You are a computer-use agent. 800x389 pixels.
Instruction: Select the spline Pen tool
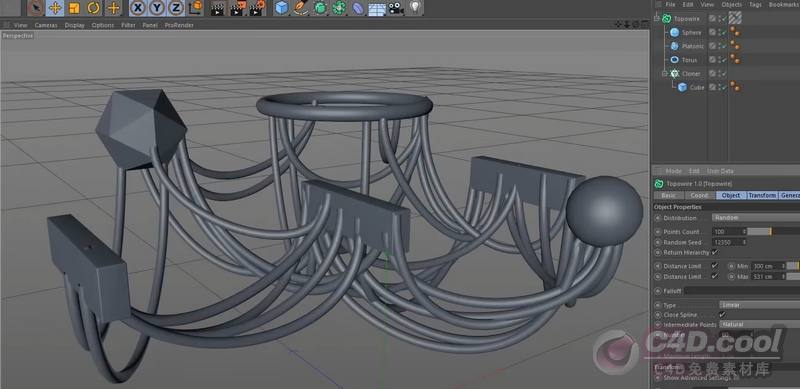(301, 8)
